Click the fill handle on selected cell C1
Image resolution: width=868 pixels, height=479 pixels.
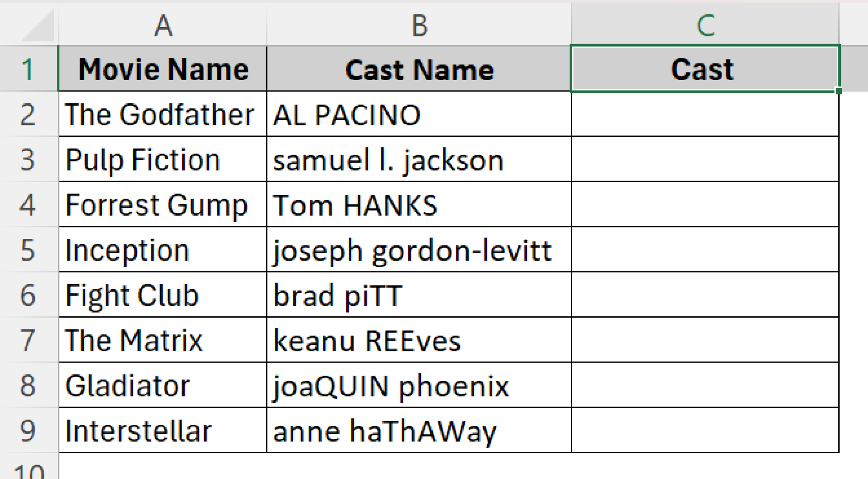pyautogui.click(x=840, y=90)
